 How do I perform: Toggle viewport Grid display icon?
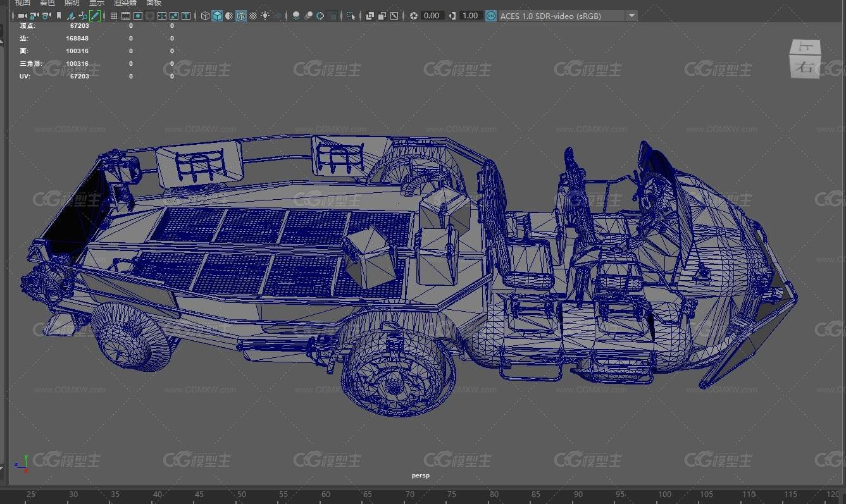click(114, 16)
